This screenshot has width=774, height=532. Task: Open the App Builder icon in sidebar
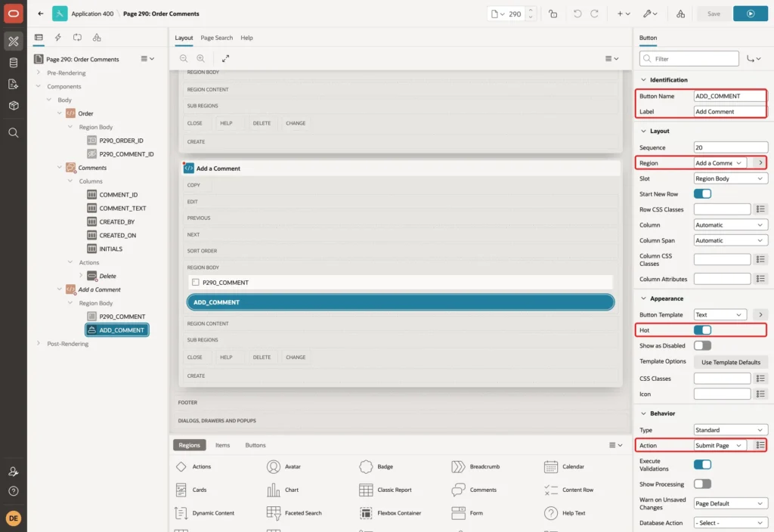point(14,42)
